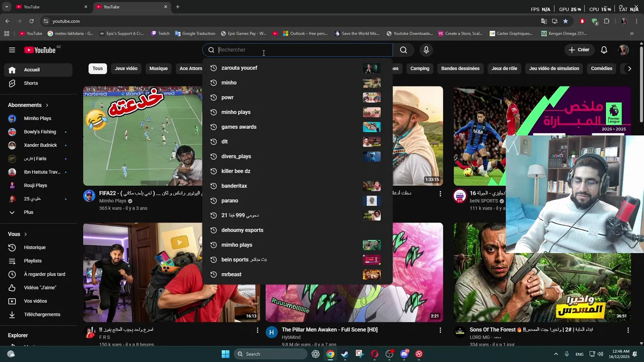Open the Abonnements section chevron
644x362 pixels.
click(47, 105)
